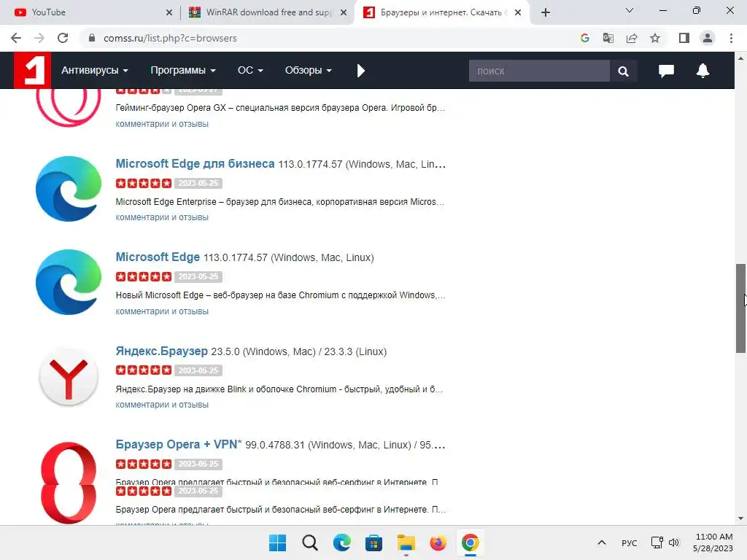Open comments for Opera GX entry
Screen dimensions: 747x560
[x=162, y=124]
